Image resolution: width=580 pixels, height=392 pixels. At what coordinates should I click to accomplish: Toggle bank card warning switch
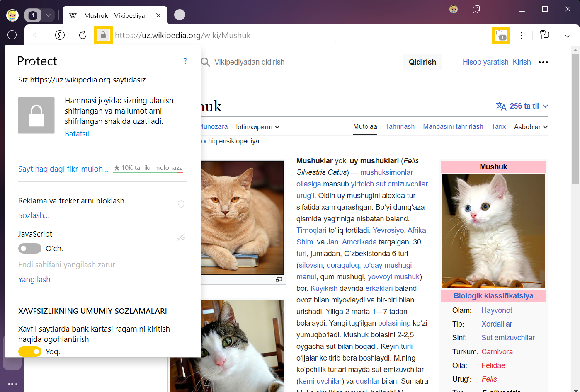29,351
